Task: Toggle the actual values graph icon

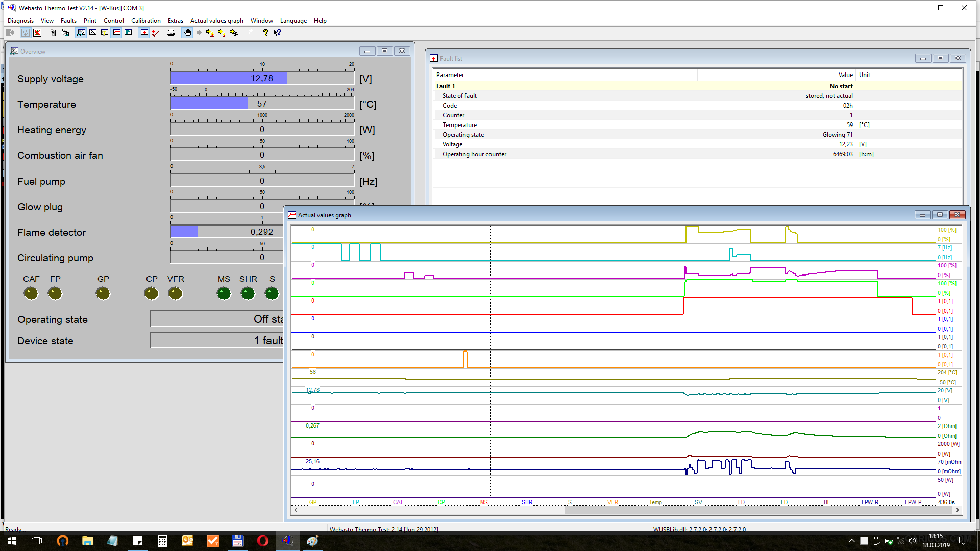Action: point(117,33)
